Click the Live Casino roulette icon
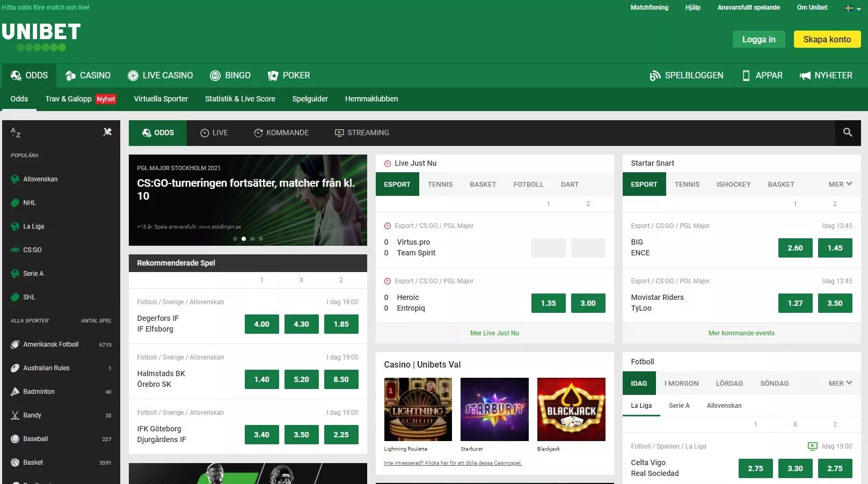The image size is (868, 484). click(x=133, y=76)
